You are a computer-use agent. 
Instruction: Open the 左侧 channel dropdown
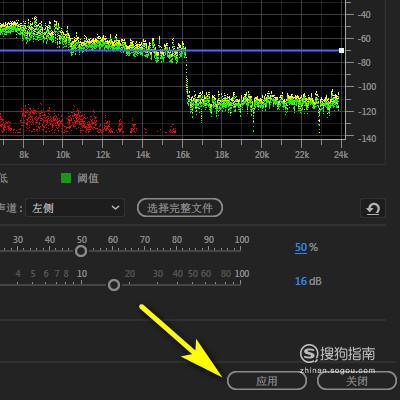tap(75, 208)
